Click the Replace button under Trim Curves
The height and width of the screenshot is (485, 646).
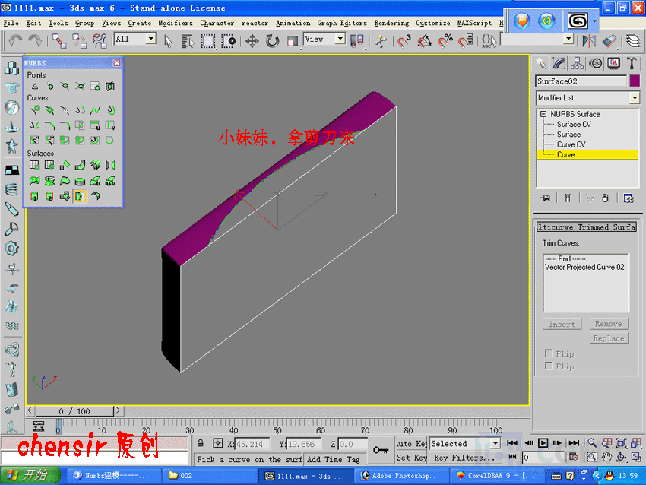pos(609,338)
